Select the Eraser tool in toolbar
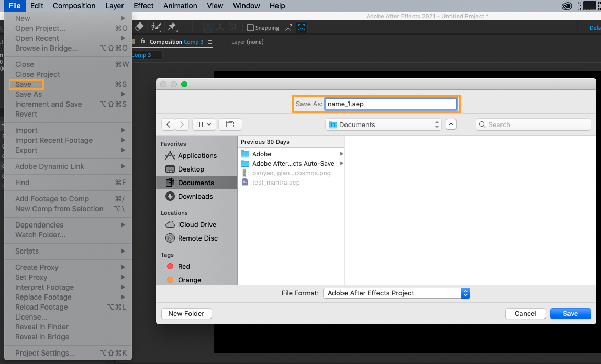 point(139,27)
